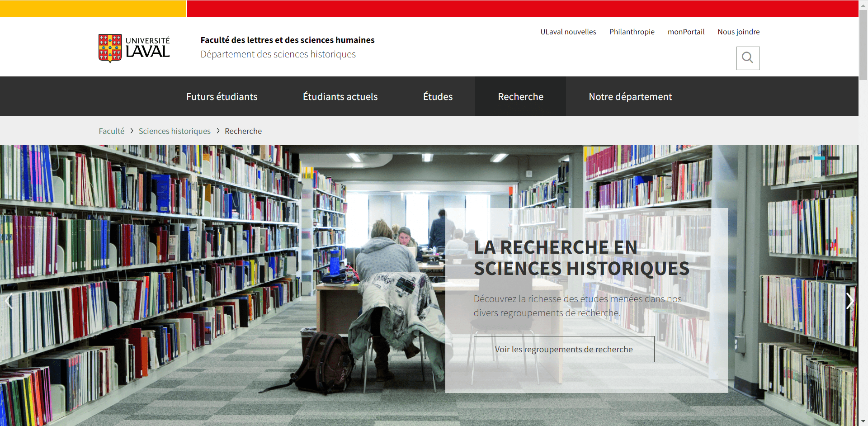This screenshot has height=426, width=868.
Task: Open the Philanthropie page
Action: point(632,32)
